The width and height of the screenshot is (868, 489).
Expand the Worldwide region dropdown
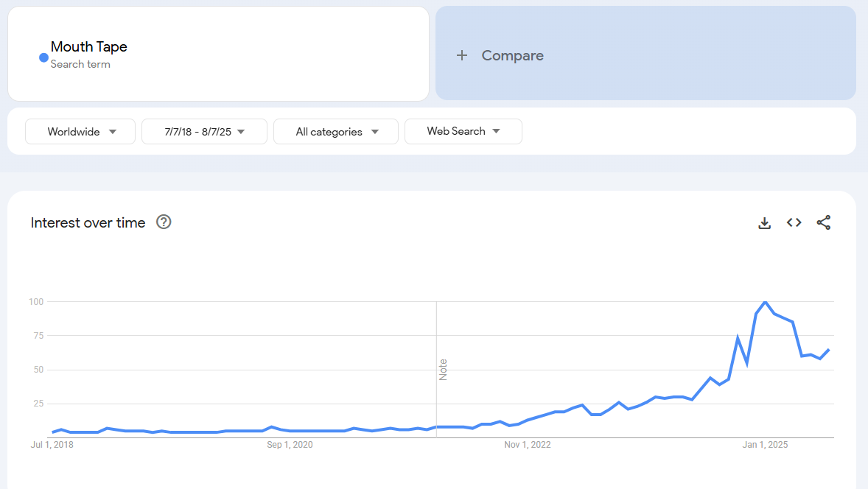[80, 132]
